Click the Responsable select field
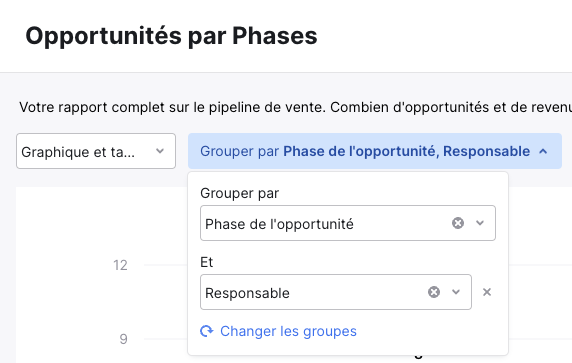 (x=336, y=292)
